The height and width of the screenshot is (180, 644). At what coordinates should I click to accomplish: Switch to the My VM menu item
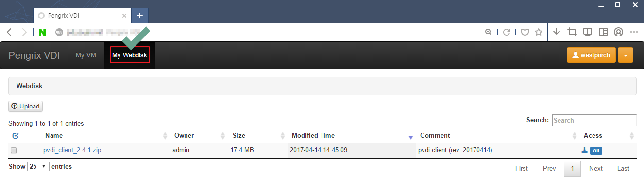click(x=86, y=55)
